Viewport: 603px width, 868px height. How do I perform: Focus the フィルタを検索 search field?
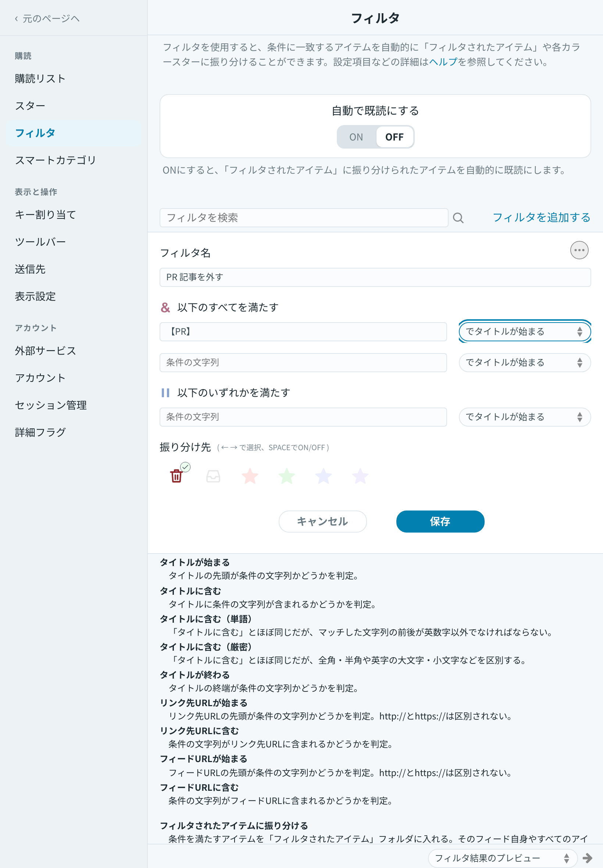pos(304,218)
